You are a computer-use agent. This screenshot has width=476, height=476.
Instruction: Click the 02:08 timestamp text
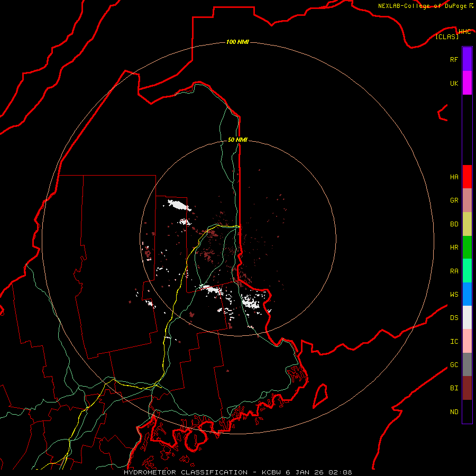pos(340,472)
